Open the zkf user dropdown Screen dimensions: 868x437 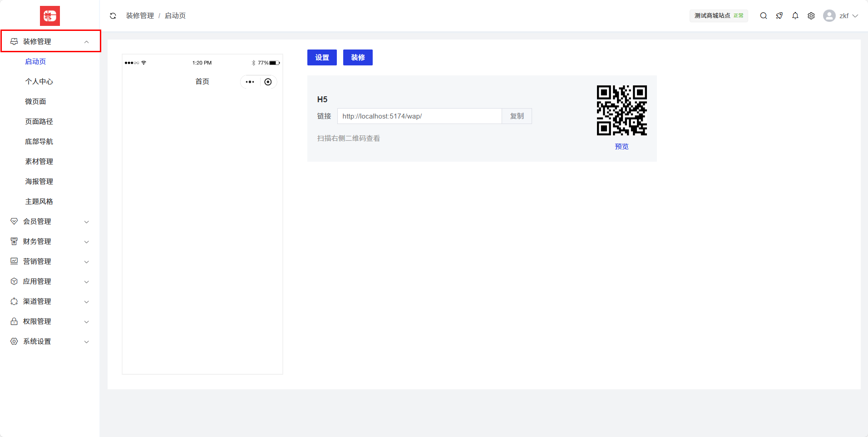841,16
